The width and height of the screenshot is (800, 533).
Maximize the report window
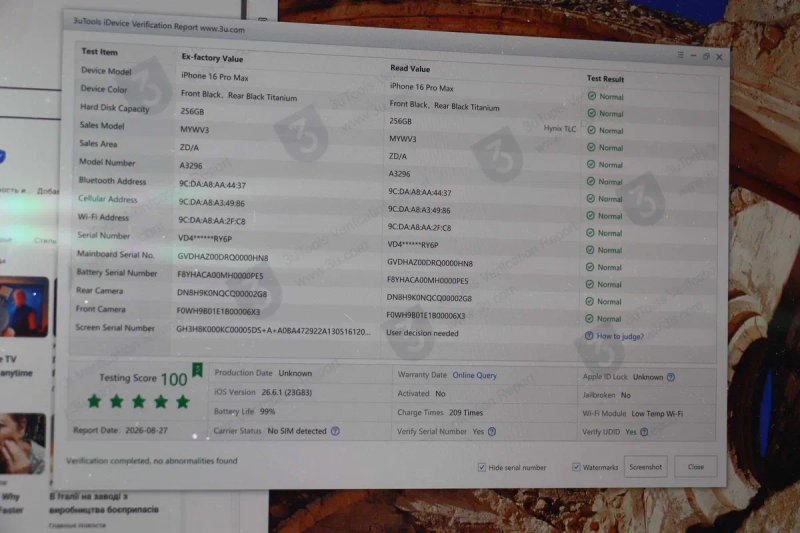point(706,56)
